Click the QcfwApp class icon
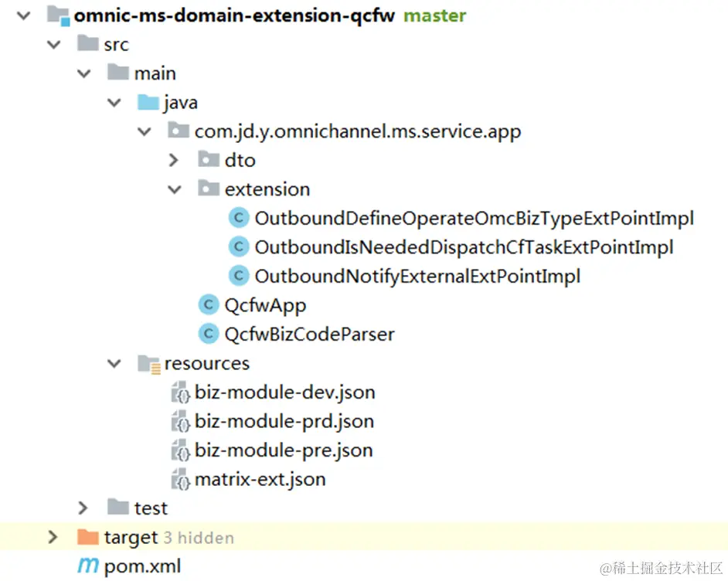Viewport: 728px width, 581px height. coord(209,304)
